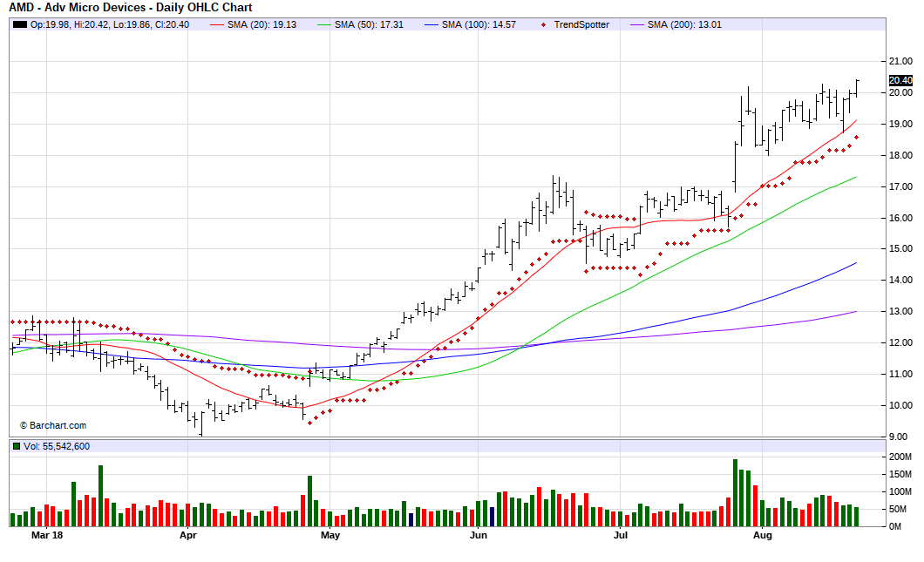Click the green SMA 50 legend line swatch
Screen dimensions: 924x562
pyautogui.click(x=324, y=24)
